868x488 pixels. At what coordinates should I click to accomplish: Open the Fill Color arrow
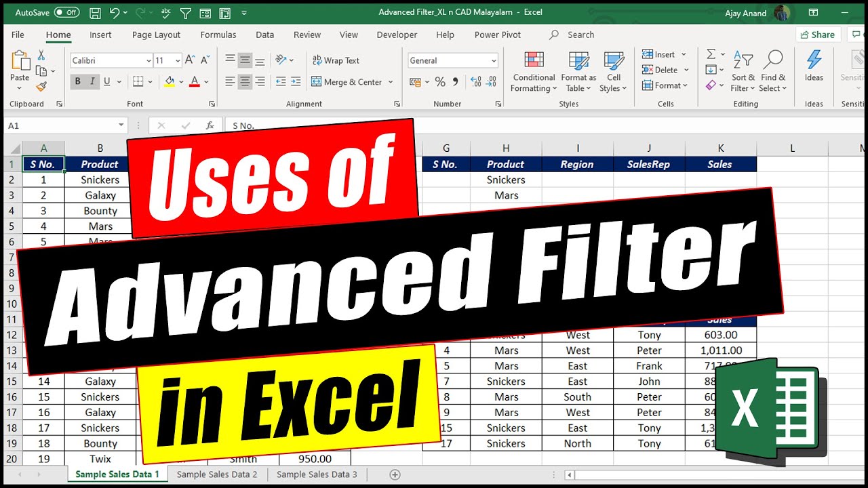point(181,82)
